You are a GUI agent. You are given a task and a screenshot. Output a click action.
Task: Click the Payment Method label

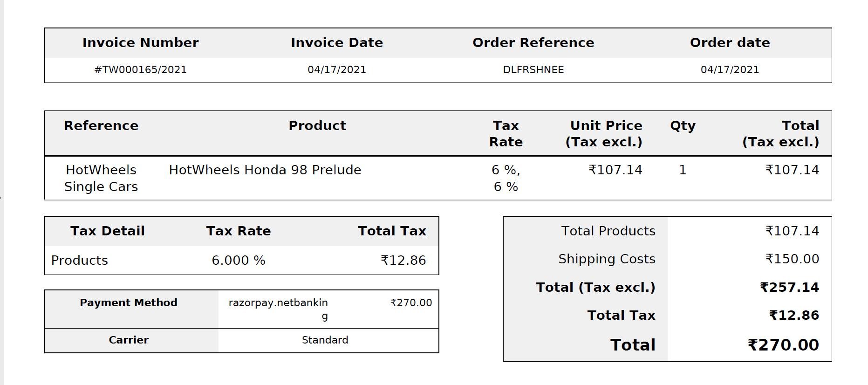[128, 303]
